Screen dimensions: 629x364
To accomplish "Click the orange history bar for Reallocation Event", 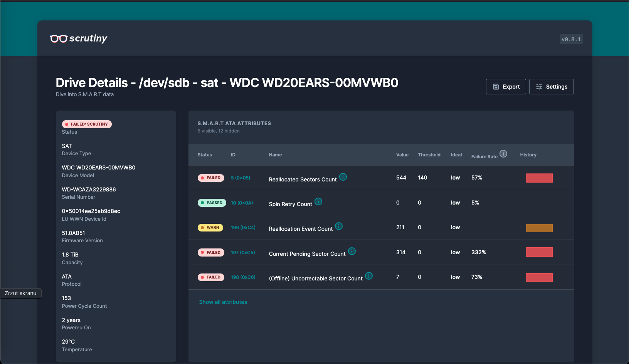I will [539, 228].
